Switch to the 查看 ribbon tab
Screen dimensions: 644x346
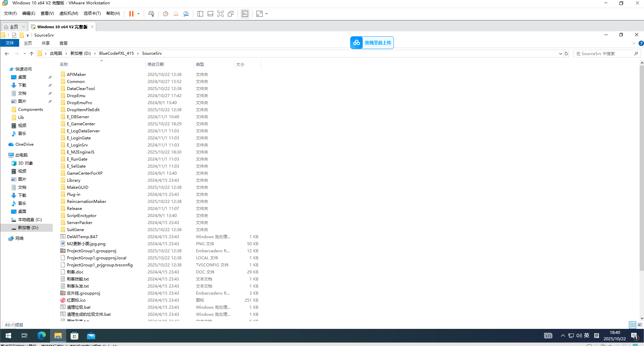64,43
